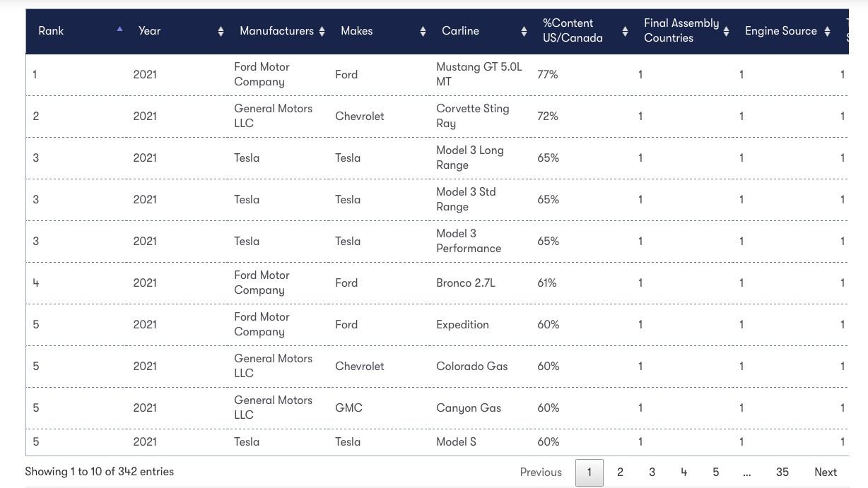
Task: Select page 5 in the pager
Action: (x=715, y=472)
